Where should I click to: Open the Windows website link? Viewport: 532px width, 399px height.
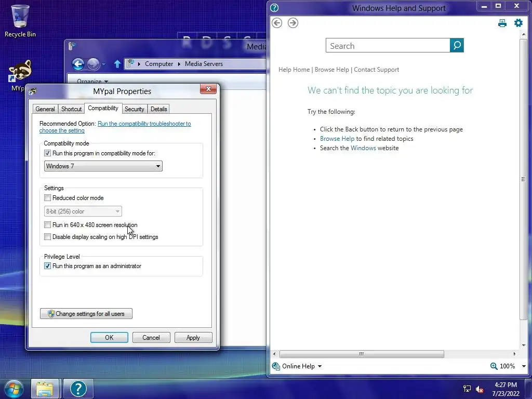363,148
